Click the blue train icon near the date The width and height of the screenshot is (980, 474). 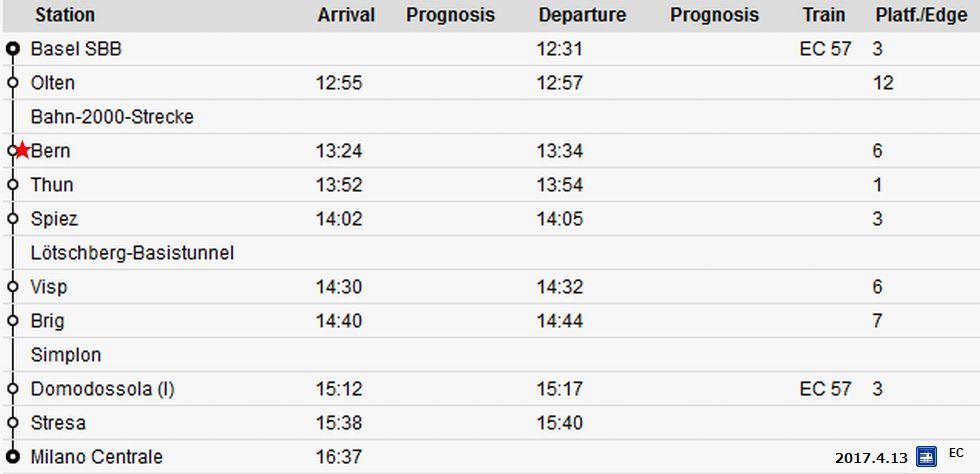click(x=926, y=457)
